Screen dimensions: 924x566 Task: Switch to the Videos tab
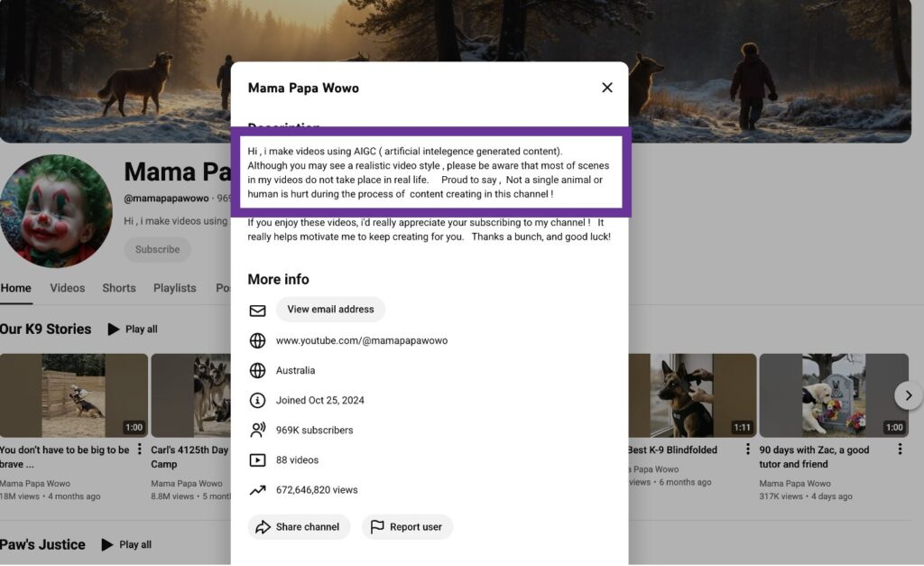pyautogui.click(x=67, y=288)
